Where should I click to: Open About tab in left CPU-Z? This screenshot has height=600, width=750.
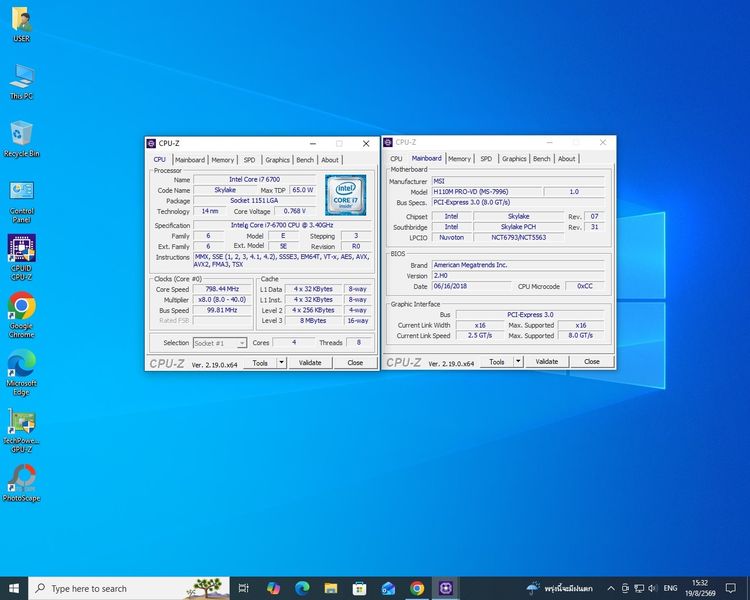pyautogui.click(x=330, y=160)
